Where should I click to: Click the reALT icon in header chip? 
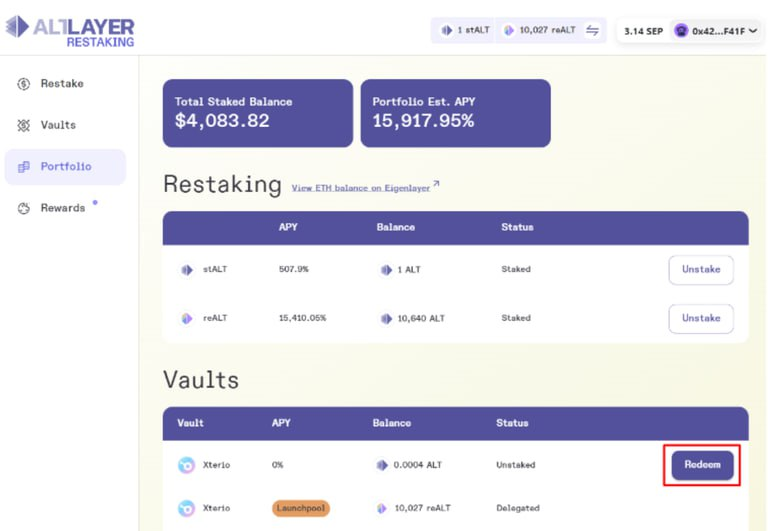(x=509, y=30)
